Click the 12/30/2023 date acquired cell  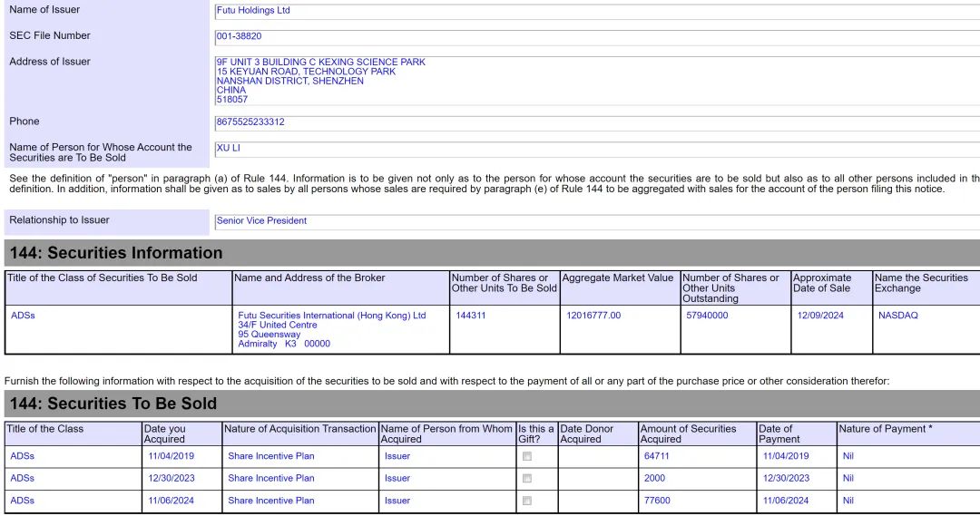click(x=171, y=478)
